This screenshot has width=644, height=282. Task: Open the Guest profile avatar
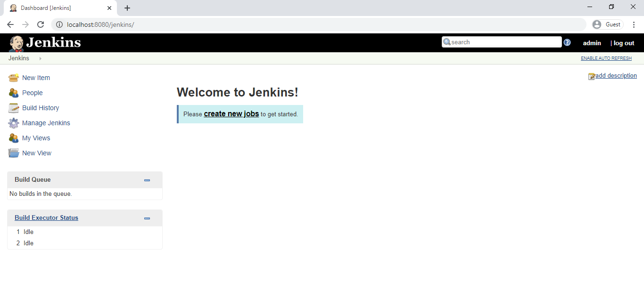coord(597,24)
